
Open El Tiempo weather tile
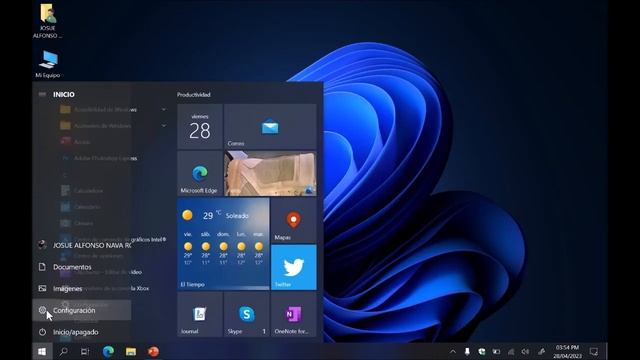[x=223, y=244]
